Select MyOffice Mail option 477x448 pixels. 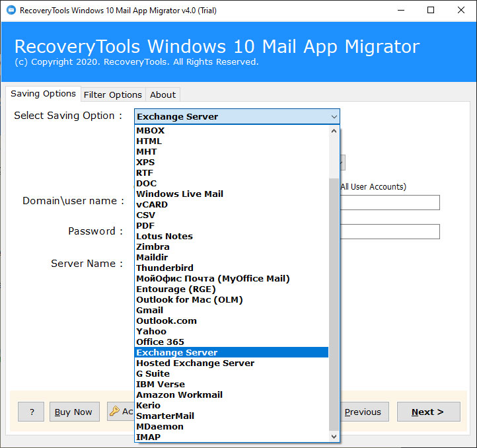[231, 278]
